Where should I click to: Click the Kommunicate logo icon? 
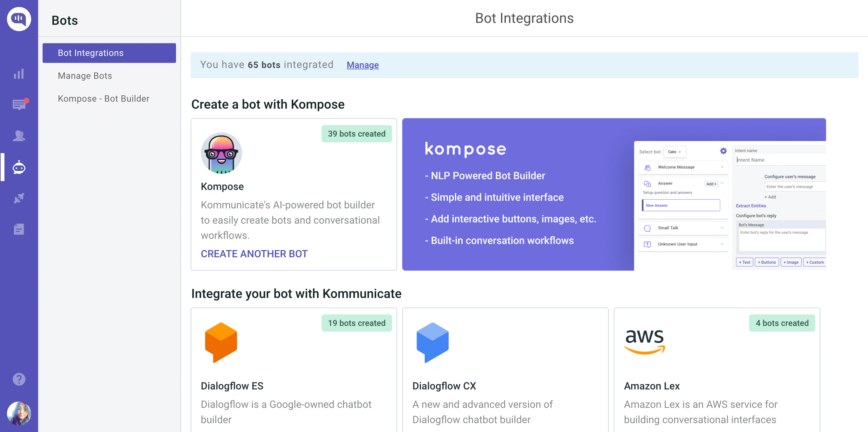[19, 19]
